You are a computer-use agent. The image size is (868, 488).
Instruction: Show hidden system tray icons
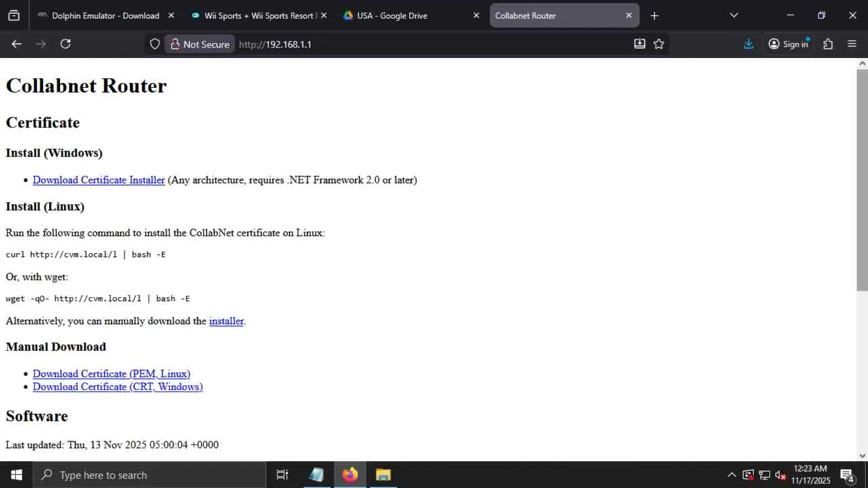[731, 474]
